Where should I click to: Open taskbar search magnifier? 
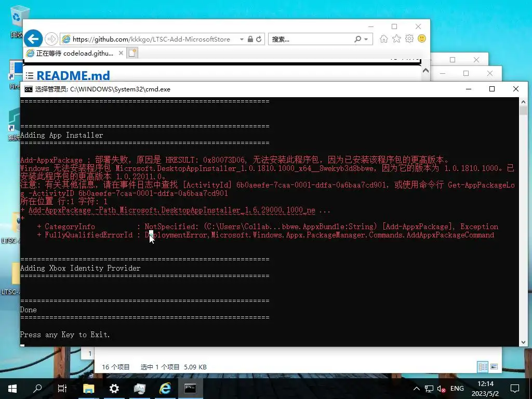tap(37, 389)
